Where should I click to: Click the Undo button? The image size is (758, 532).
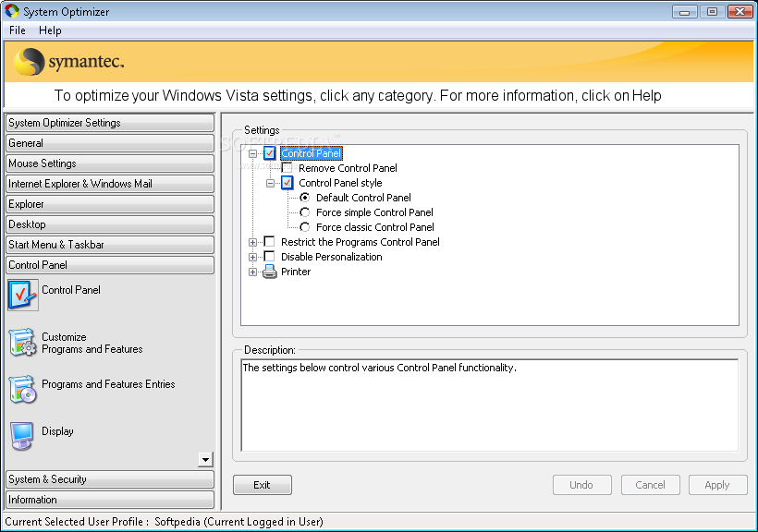point(582,485)
